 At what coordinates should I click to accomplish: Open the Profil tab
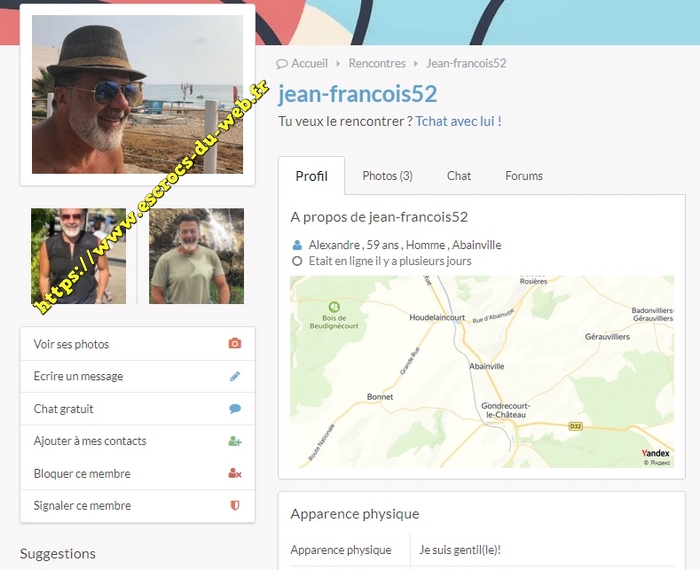pyautogui.click(x=311, y=176)
